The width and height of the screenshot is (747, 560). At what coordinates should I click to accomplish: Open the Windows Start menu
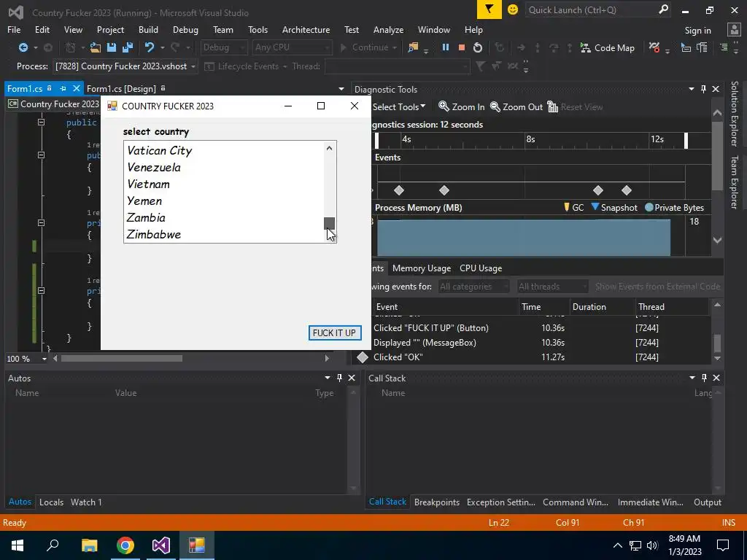click(x=18, y=545)
